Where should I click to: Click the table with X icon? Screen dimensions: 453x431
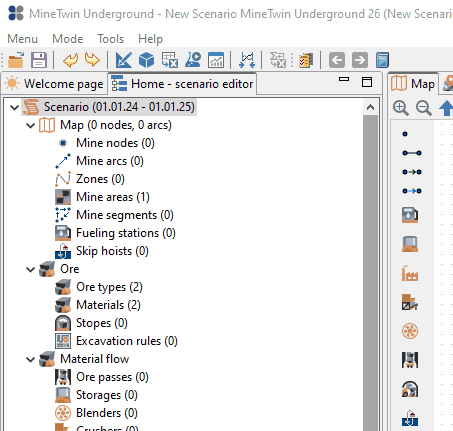coord(170,60)
